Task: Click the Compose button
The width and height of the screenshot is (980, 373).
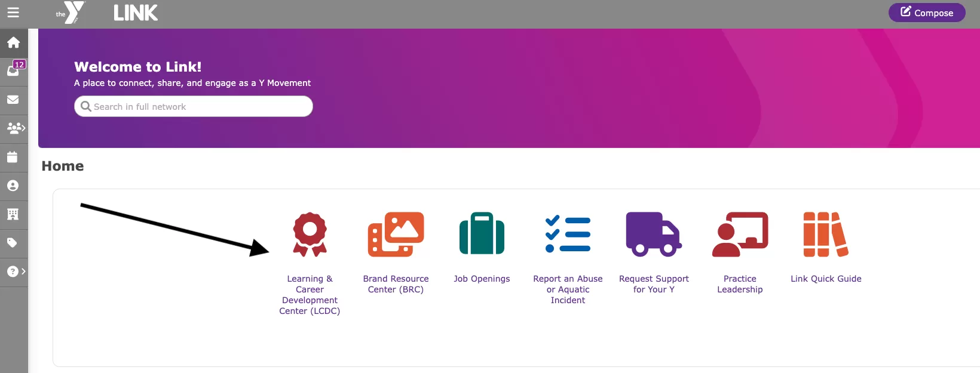Action: tap(926, 13)
